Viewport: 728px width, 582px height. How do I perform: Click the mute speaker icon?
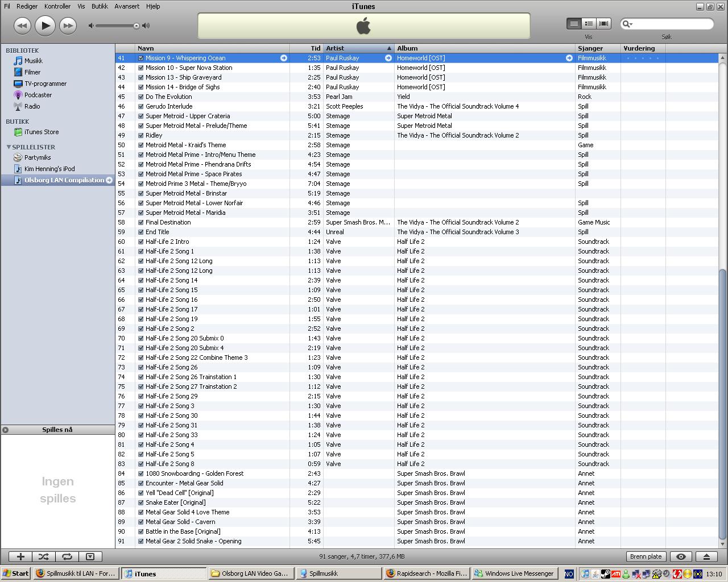pyautogui.click(x=91, y=26)
